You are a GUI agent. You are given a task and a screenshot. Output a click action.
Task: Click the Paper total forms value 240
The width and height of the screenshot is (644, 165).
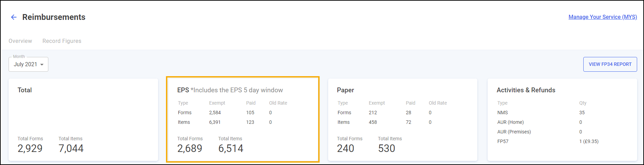(345, 148)
